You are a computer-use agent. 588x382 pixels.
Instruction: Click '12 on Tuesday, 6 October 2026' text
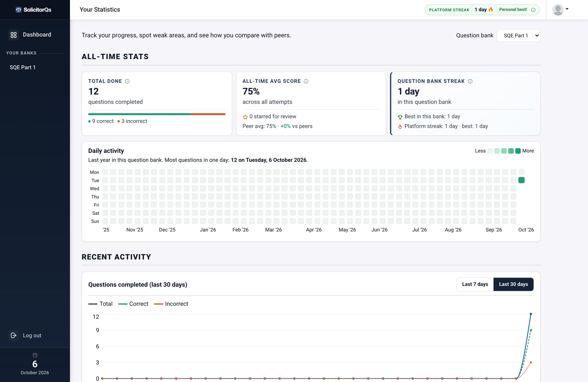268,160
